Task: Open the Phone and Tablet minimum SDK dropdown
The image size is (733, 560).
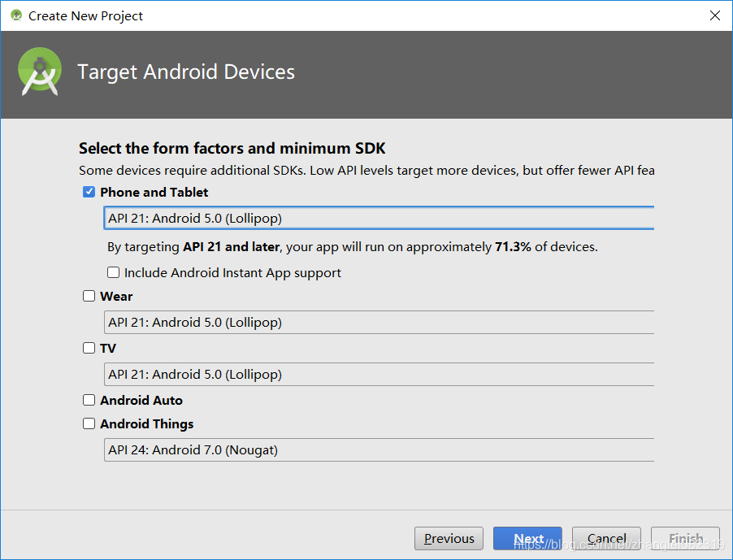Action: pyautogui.click(x=379, y=219)
